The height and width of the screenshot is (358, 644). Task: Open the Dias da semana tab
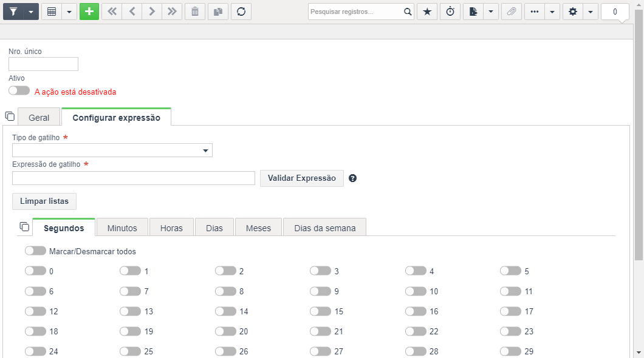pos(325,228)
